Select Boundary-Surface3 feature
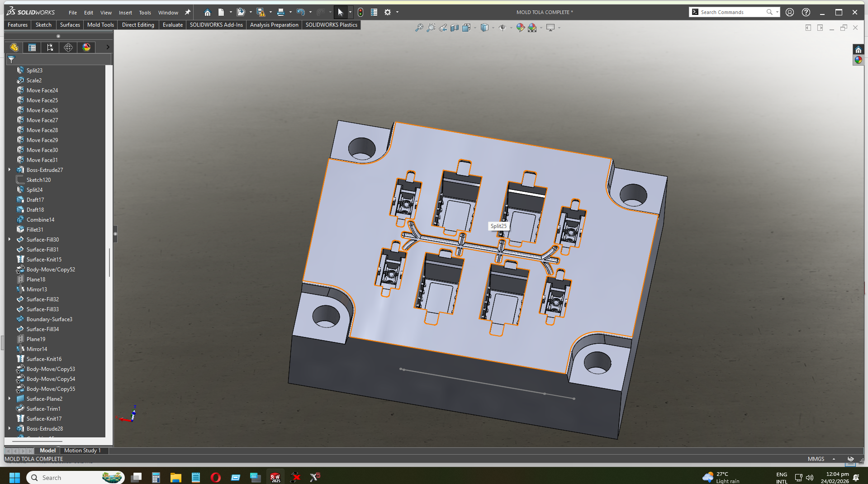The width and height of the screenshot is (868, 484). pos(49,319)
